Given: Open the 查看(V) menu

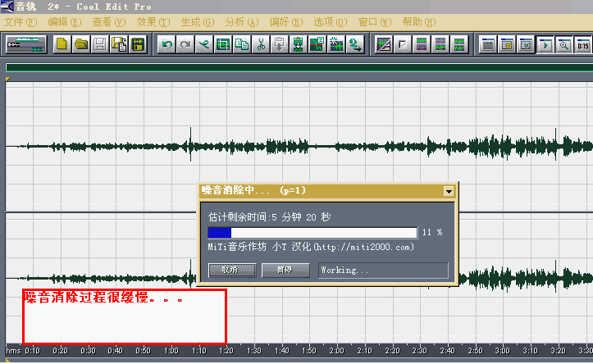Looking at the screenshot, I should [109, 22].
